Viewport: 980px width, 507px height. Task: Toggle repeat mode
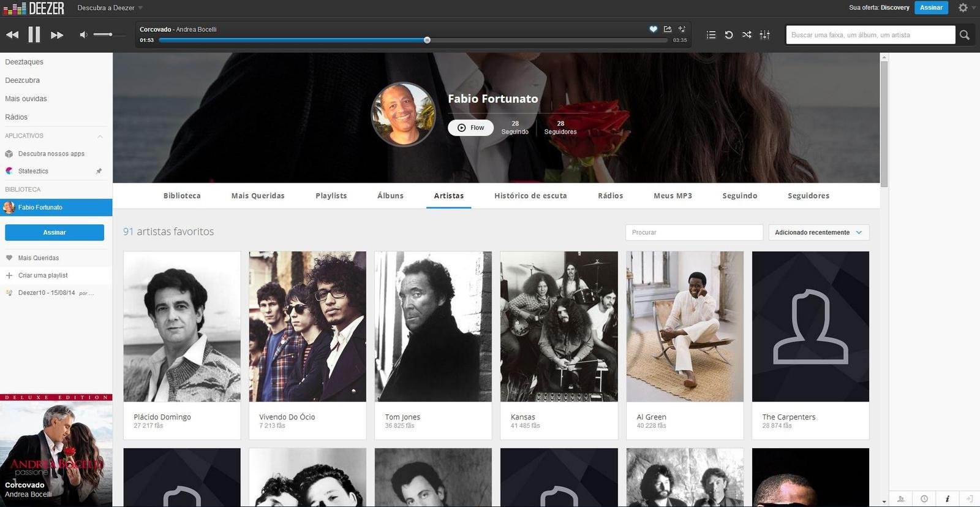(729, 35)
